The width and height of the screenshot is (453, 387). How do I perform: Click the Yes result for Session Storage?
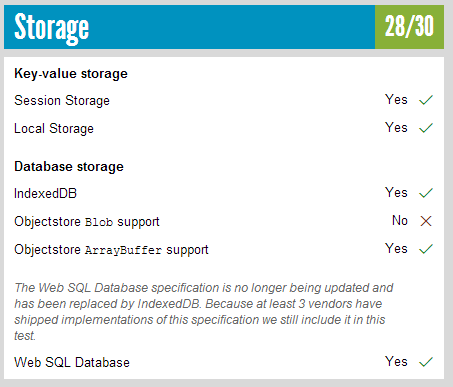(x=396, y=99)
